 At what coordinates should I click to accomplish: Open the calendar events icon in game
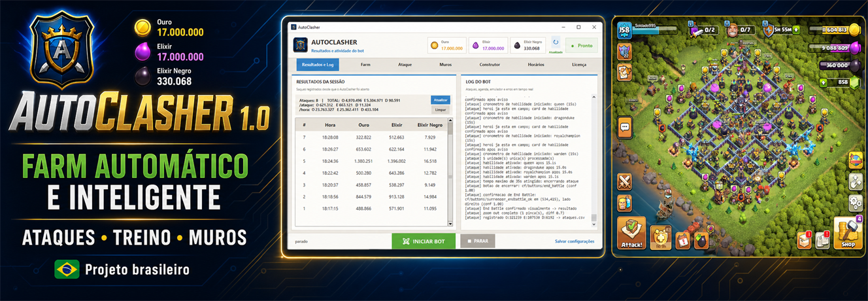point(683,241)
